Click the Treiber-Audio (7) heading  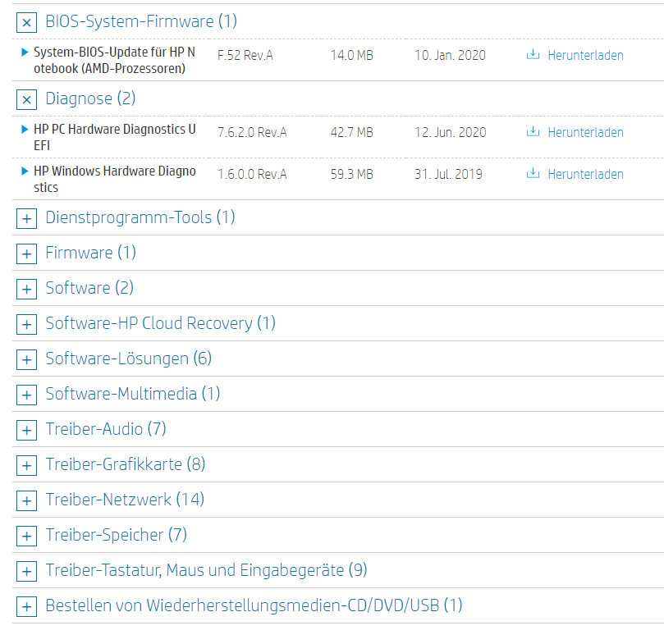point(105,429)
